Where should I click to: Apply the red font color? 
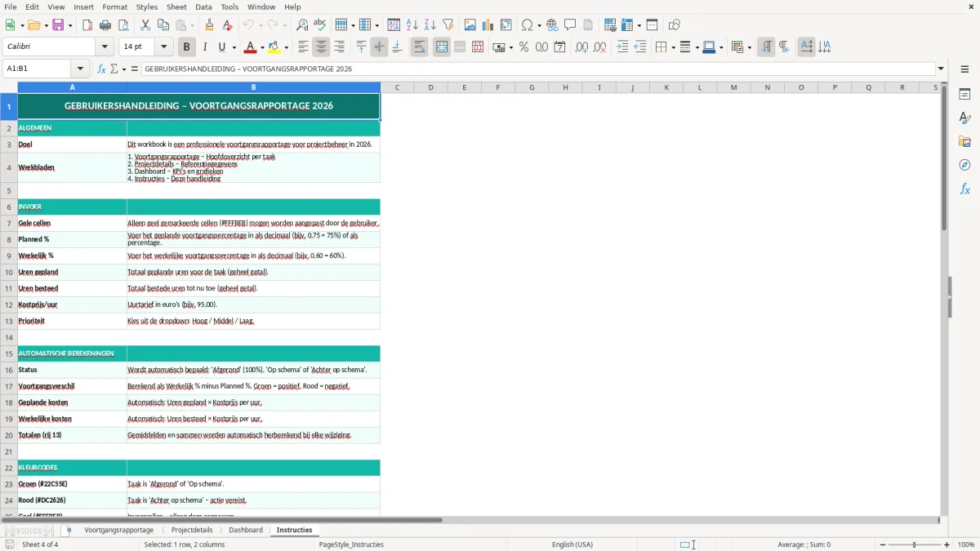pos(251,47)
